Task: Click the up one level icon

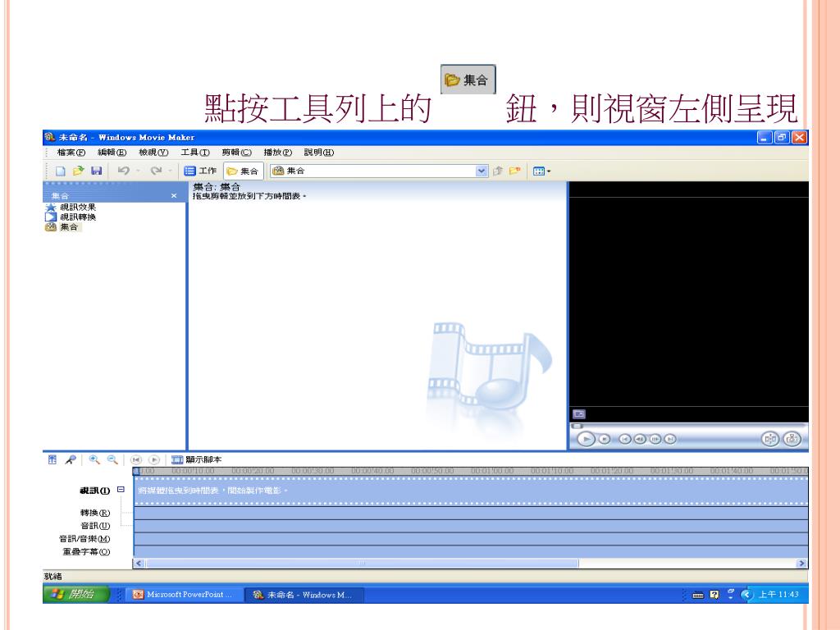Action: coord(498,171)
